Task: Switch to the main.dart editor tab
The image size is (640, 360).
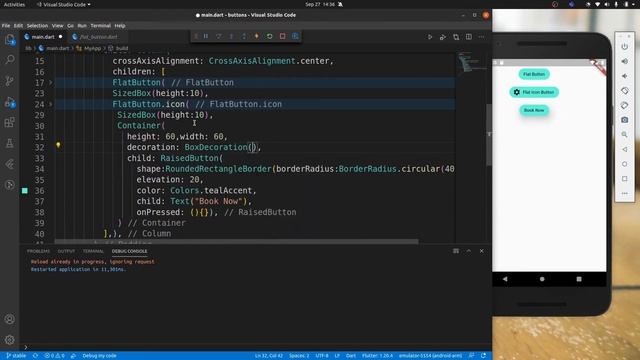Action: [43, 37]
